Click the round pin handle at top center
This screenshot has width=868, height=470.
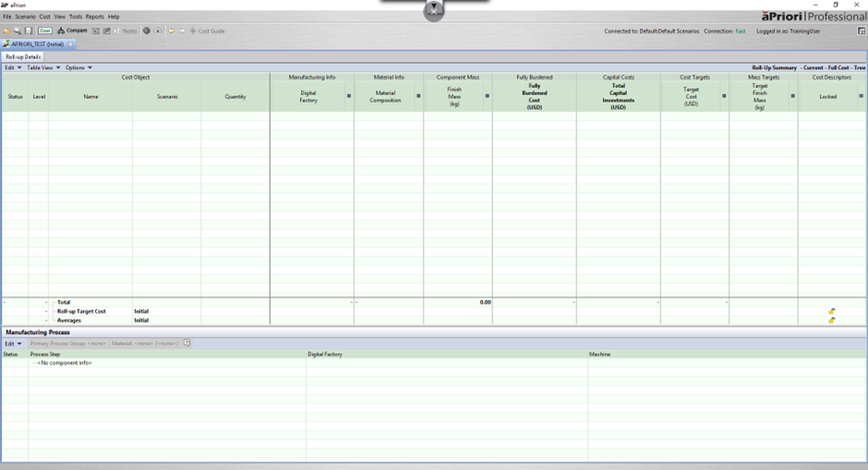pos(433,11)
